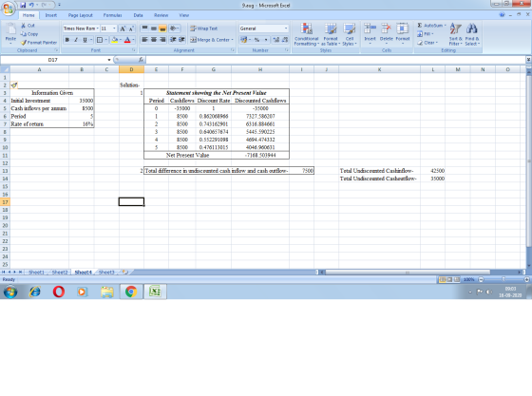
Task: Click the Insert Function fx icon
Action: pos(141,60)
